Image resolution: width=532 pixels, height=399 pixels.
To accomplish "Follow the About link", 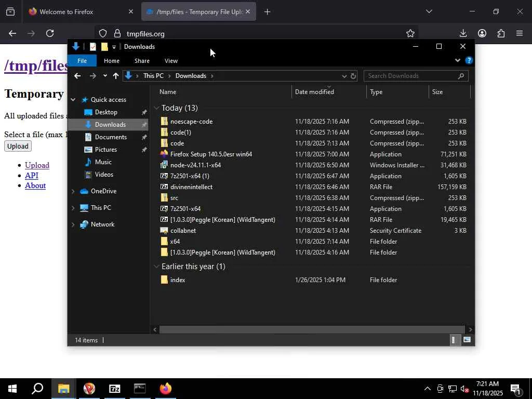I will pos(35,185).
